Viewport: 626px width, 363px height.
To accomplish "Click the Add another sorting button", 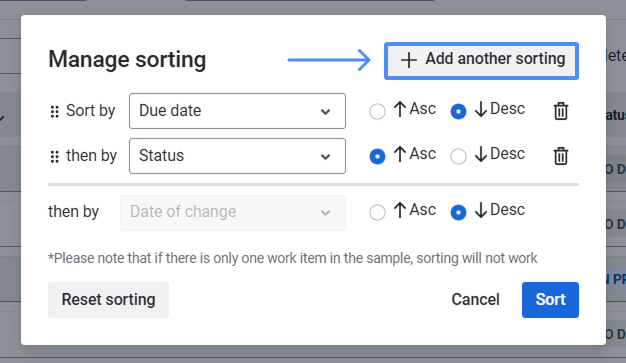I will [x=481, y=61].
